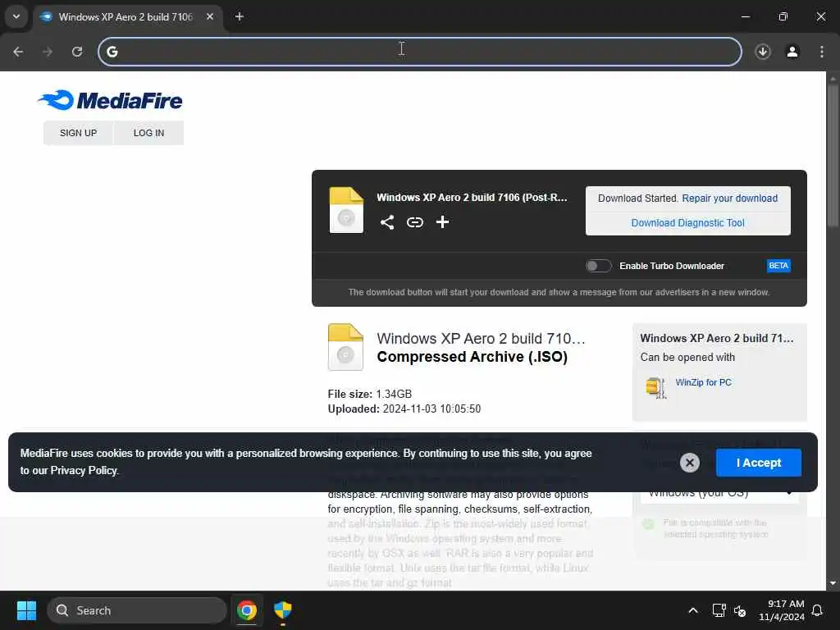Toggle Enable Turbo Downloader switch

598,266
